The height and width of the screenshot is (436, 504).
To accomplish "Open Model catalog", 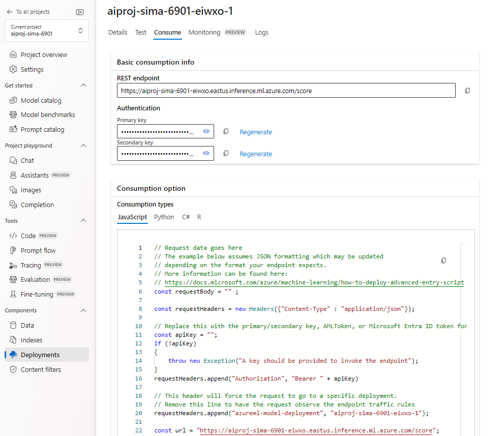I will pos(41,100).
